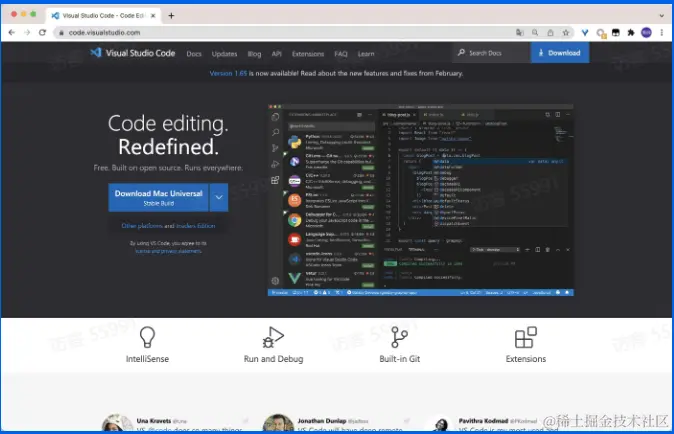Open the Version 1.65 link
The height and width of the screenshot is (434, 674).
tap(228, 73)
